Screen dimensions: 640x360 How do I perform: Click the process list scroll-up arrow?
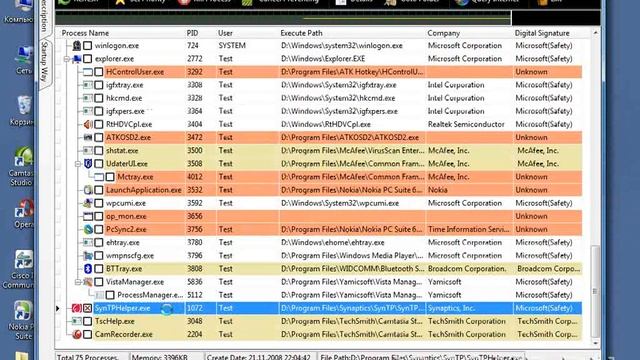[596, 33]
